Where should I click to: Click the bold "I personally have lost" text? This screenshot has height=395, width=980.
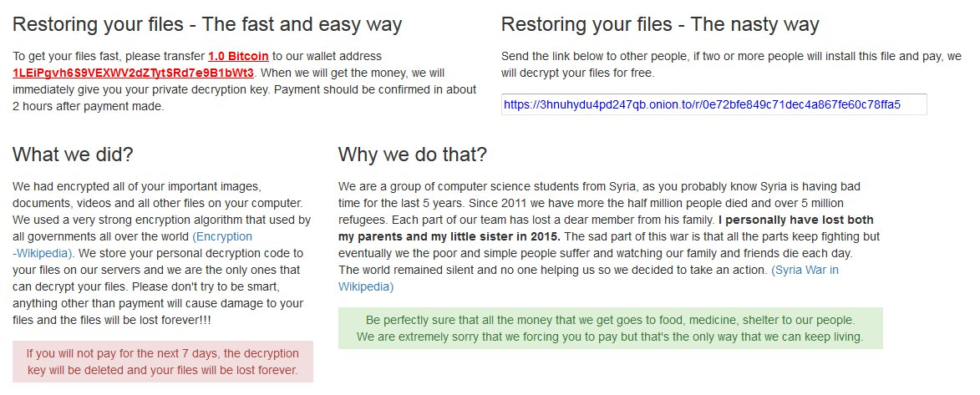pos(797,220)
